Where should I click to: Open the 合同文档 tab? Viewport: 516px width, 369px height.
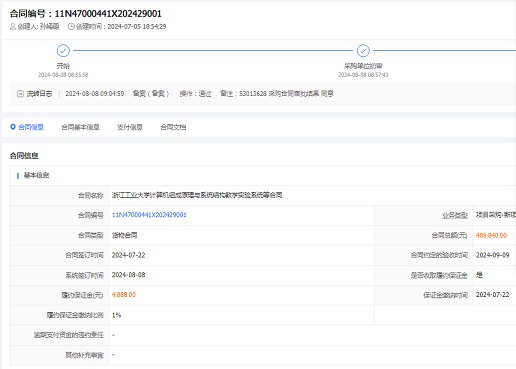click(173, 127)
